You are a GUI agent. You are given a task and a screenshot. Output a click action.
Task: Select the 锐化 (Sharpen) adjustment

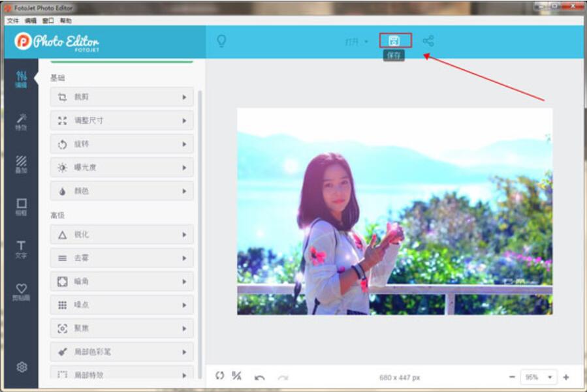[121, 234]
